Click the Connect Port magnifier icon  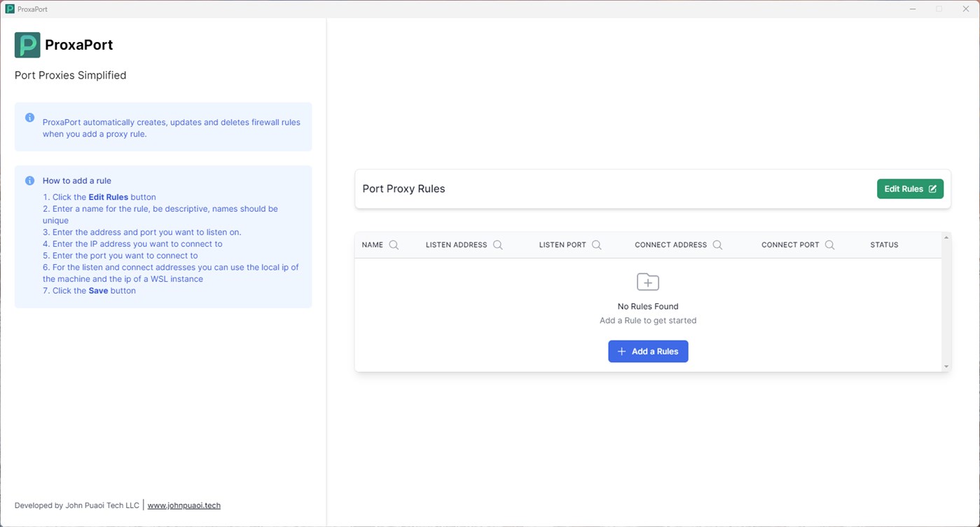[829, 245]
